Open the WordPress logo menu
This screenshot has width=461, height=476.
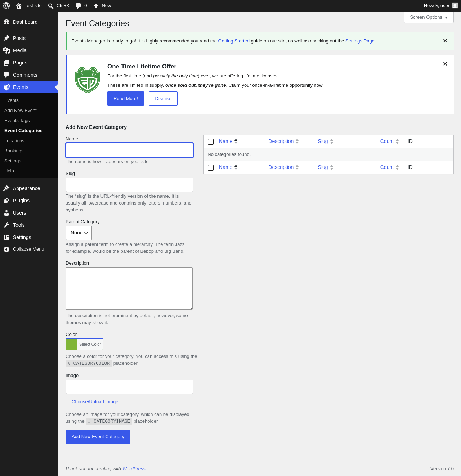coord(6,6)
